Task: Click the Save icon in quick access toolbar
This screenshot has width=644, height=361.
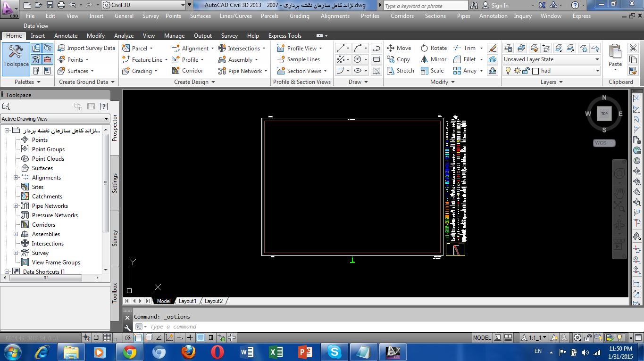Action: tap(50, 5)
